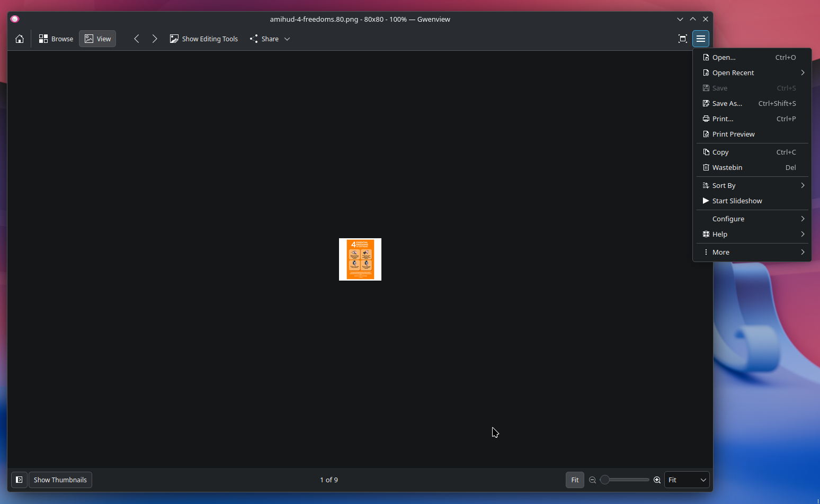
Task: Click the Gwenview app icon in titlebar
Action: click(x=15, y=19)
